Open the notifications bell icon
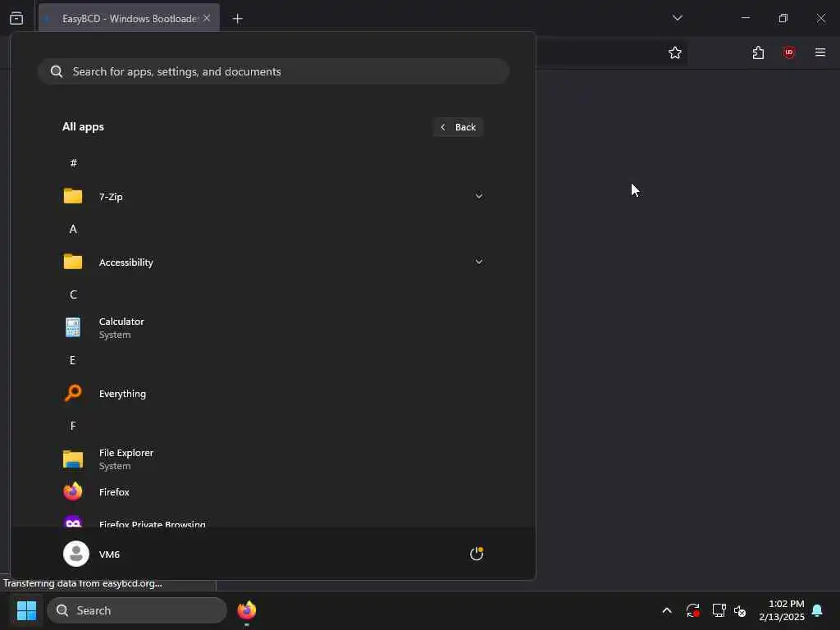840x630 pixels. (x=818, y=610)
